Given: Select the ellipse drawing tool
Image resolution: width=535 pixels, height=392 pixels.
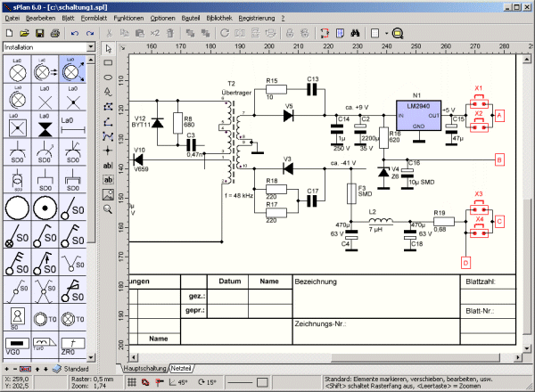Looking at the screenshot, I should coord(108,78).
